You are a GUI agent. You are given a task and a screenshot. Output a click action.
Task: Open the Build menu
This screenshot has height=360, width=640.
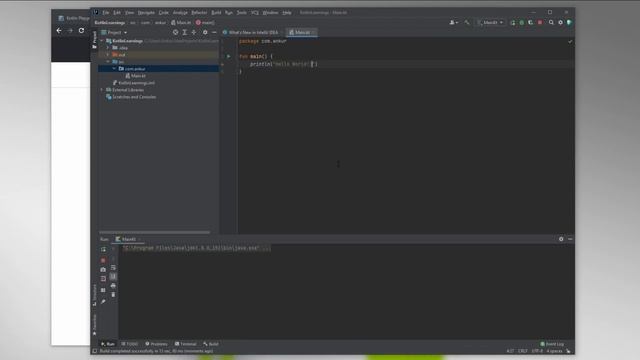216,13
